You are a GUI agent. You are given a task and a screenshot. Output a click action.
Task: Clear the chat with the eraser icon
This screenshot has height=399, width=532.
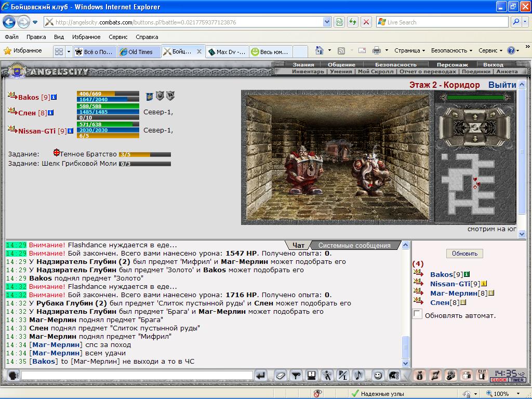click(x=280, y=376)
